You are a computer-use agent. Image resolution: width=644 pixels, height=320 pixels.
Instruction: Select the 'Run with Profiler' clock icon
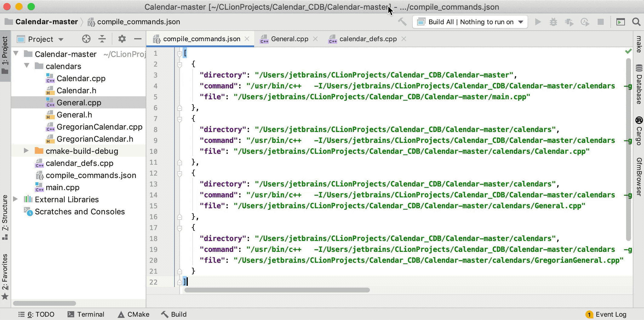[x=585, y=22]
